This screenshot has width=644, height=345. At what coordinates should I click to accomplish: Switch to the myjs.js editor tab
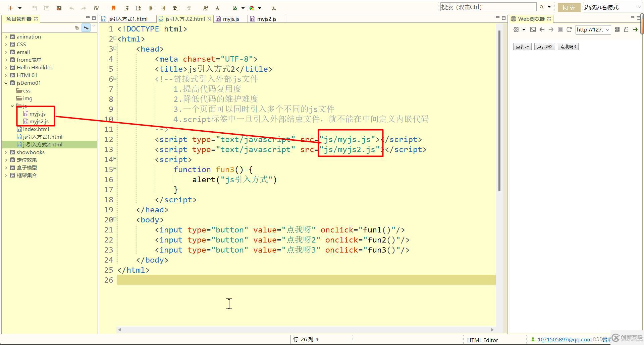pyautogui.click(x=230, y=19)
